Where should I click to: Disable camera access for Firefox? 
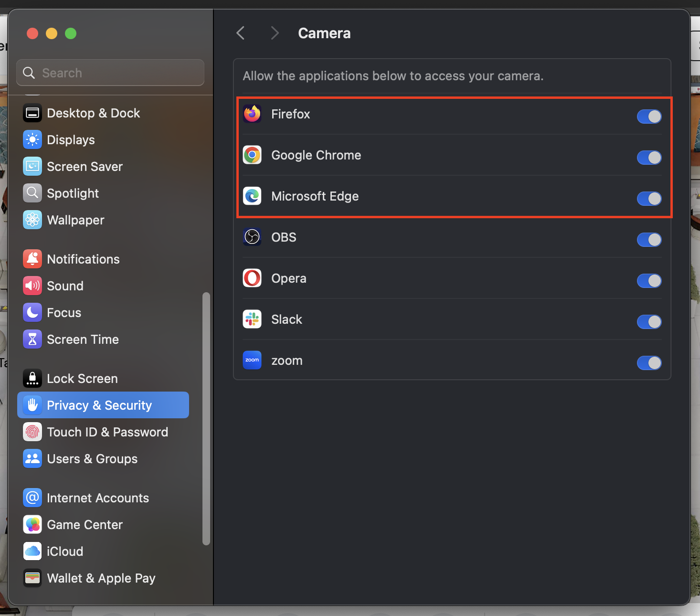(649, 117)
